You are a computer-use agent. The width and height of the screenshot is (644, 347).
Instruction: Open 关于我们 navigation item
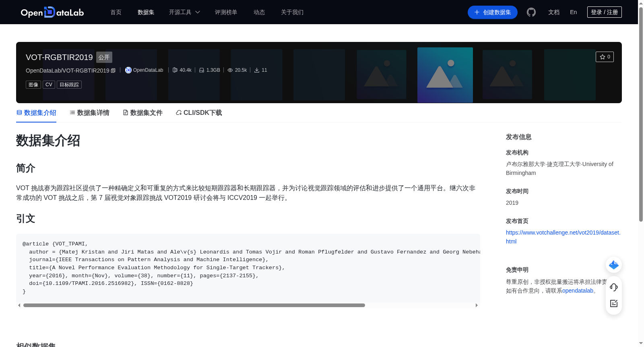pyautogui.click(x=292, y=12)
